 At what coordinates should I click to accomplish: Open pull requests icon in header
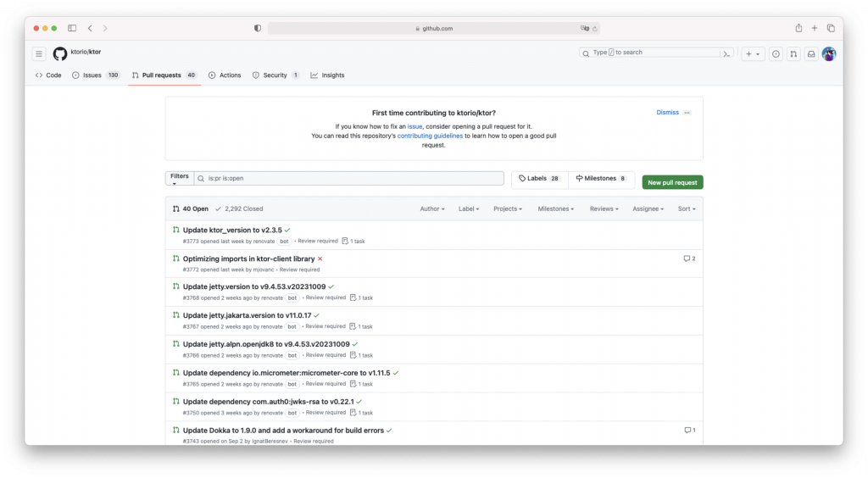tap(793, 53)
